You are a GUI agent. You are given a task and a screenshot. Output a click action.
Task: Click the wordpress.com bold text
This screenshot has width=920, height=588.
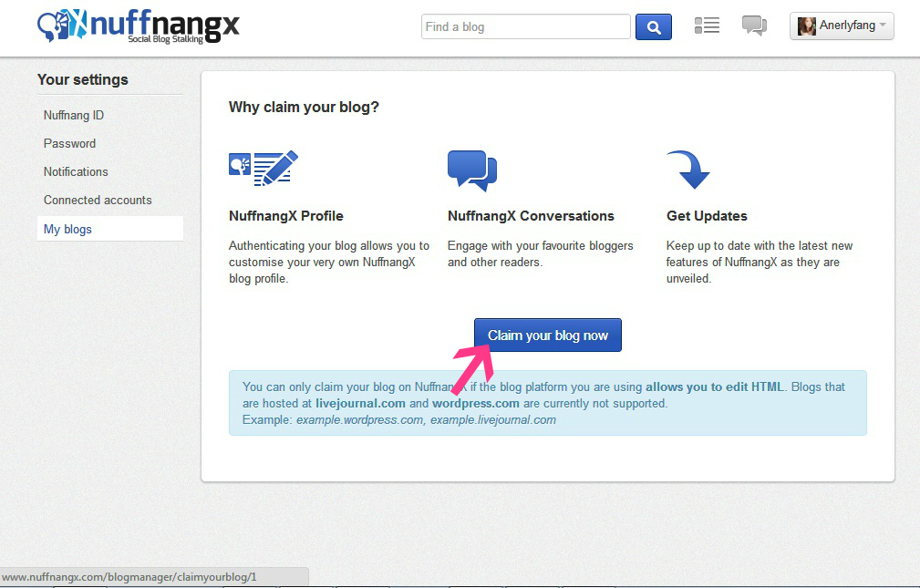[x=475, y=403]
